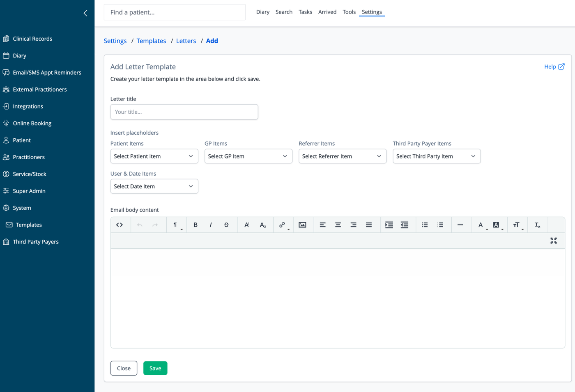Open the text color picker
575x392 pixels.
481,225
